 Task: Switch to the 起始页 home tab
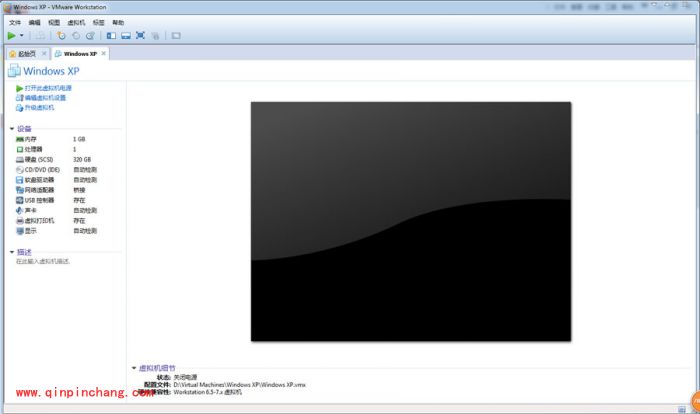[x=27, y=54]
